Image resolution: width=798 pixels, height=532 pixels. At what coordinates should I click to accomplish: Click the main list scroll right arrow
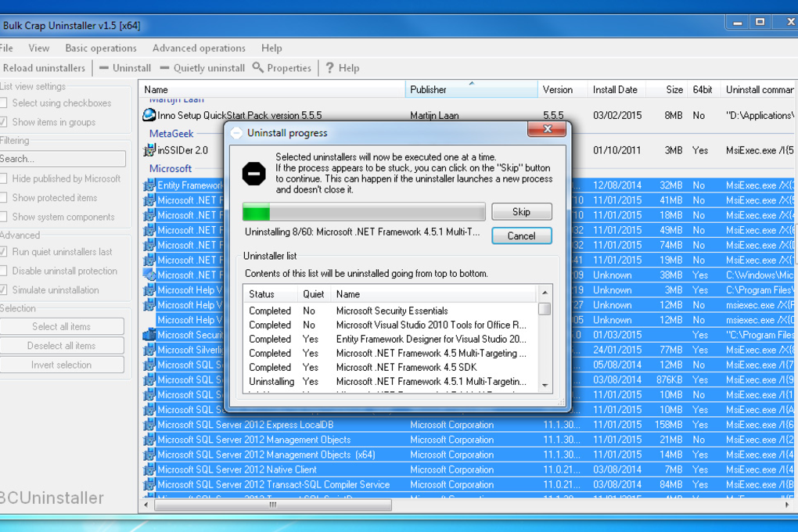tap(787, 505)
